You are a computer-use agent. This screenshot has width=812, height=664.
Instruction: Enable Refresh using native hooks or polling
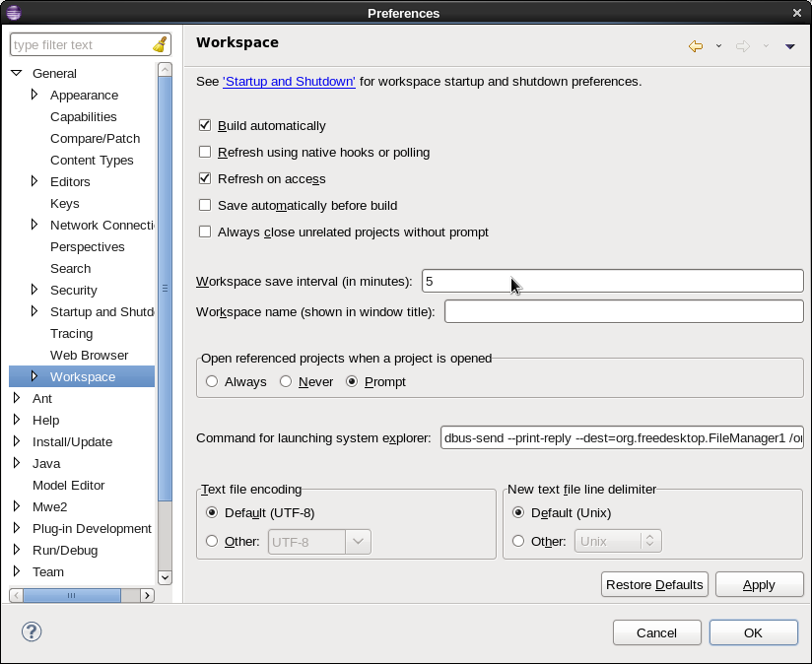point(205,152)
